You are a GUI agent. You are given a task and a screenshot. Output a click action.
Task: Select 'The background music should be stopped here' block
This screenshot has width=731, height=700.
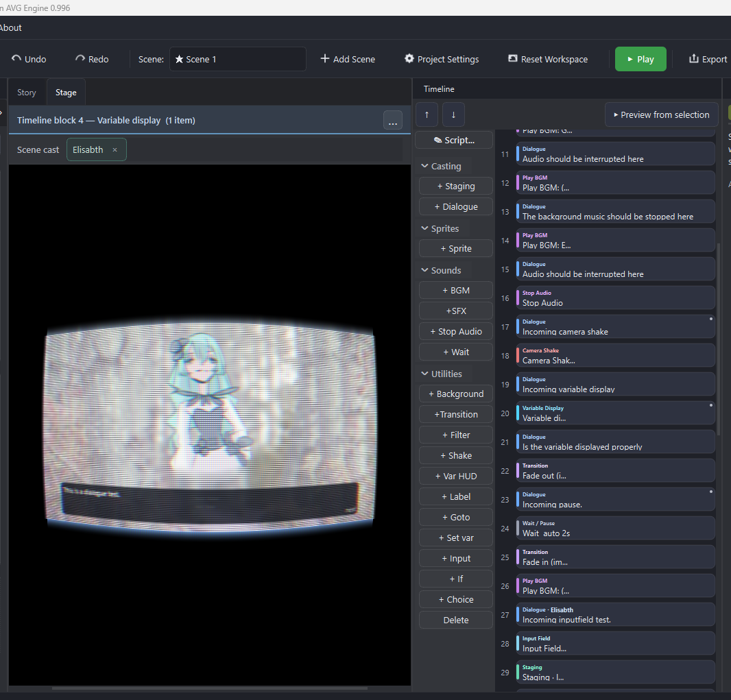(x=615, y=212)
